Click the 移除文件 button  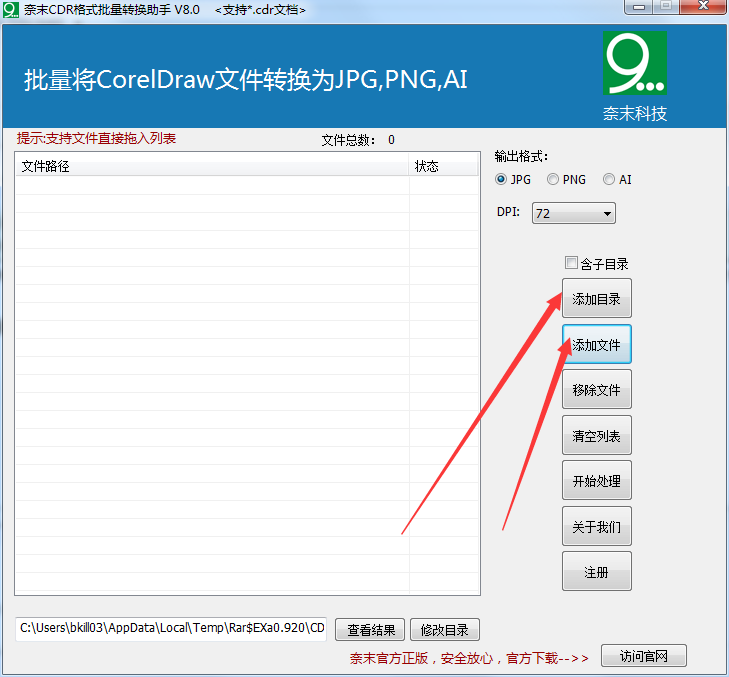pos(596,390)
